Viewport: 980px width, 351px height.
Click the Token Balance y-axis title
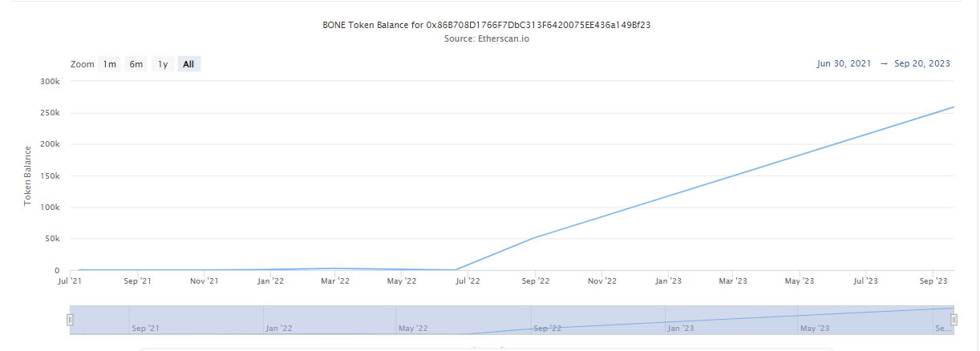click(27, 175)
